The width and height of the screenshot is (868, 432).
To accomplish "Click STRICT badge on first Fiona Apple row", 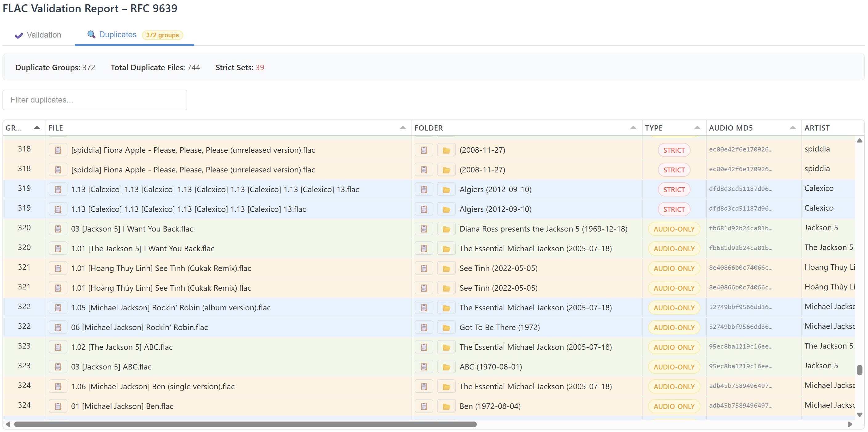I will (x=674, y=150).
